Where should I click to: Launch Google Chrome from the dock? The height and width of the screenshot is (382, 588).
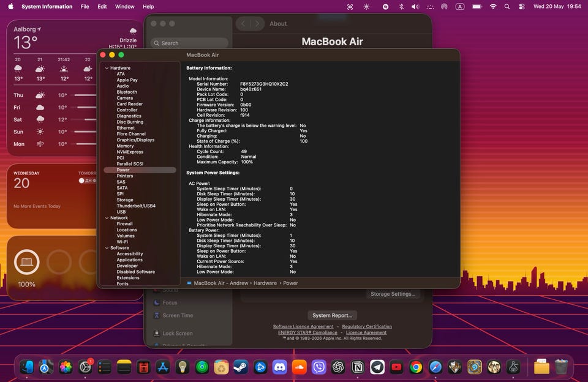click(416, 367)
